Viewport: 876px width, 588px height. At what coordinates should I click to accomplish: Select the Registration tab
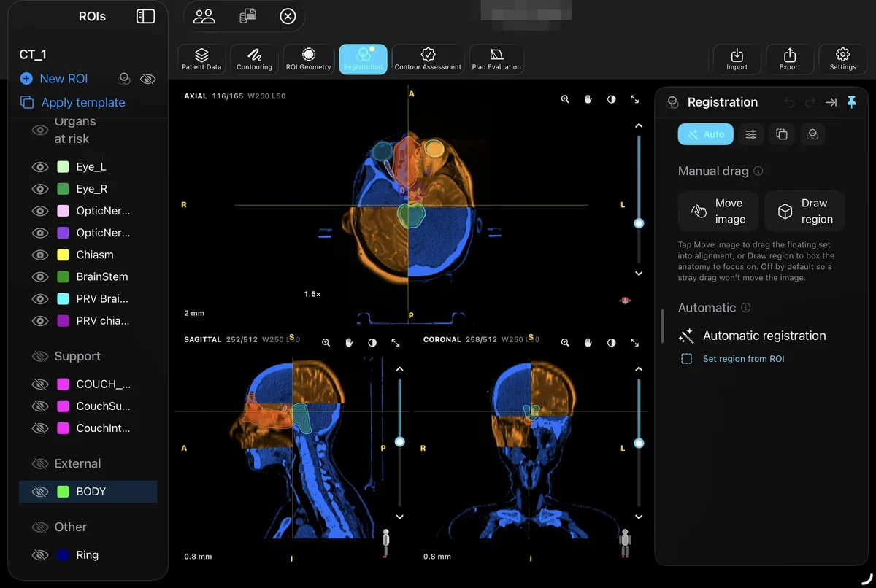pos(363,59)
